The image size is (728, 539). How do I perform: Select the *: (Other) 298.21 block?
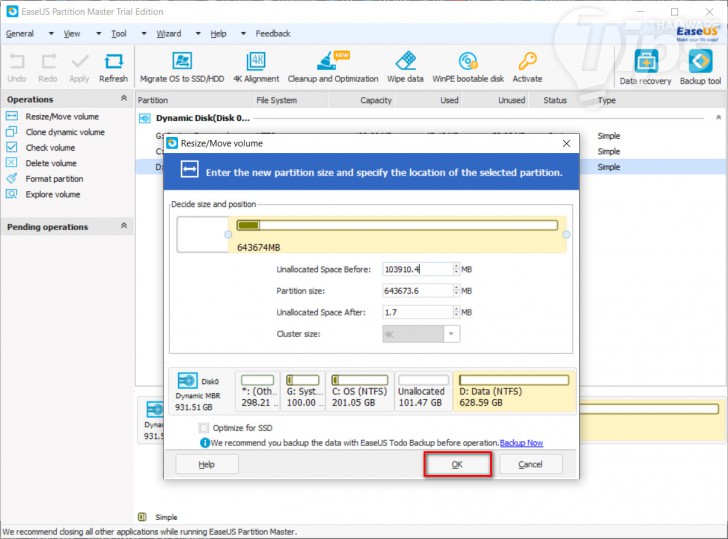[x=258, y=391]
